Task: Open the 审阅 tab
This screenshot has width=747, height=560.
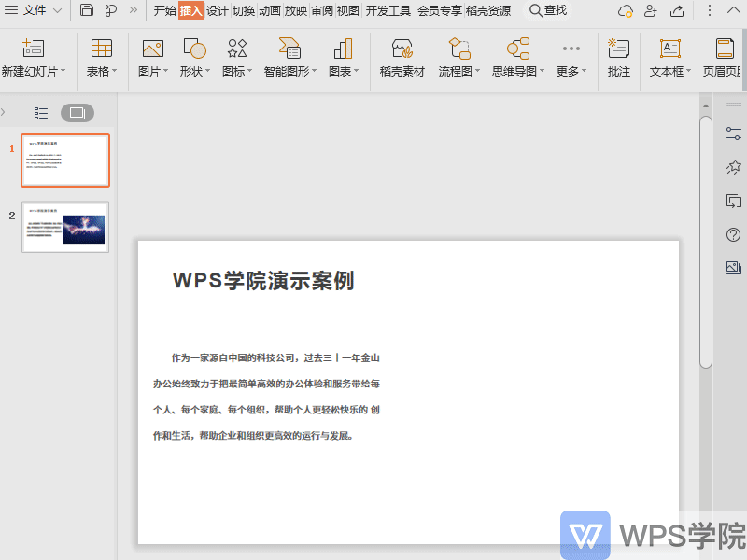Action: 322,10
